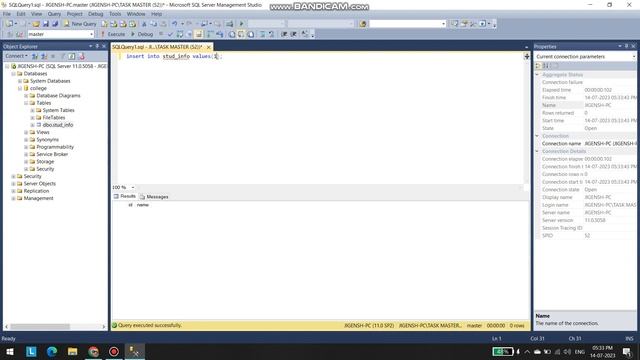Viewport: 640px width, 360px height.
Task: Click the Refresh icon in Object Explorer toolbar
Action: (x=72, y=56)
